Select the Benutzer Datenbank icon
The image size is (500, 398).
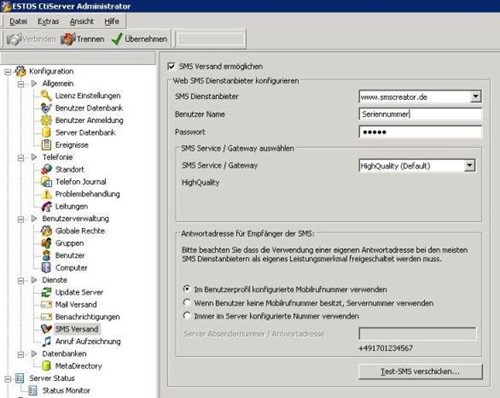[46, 108]
